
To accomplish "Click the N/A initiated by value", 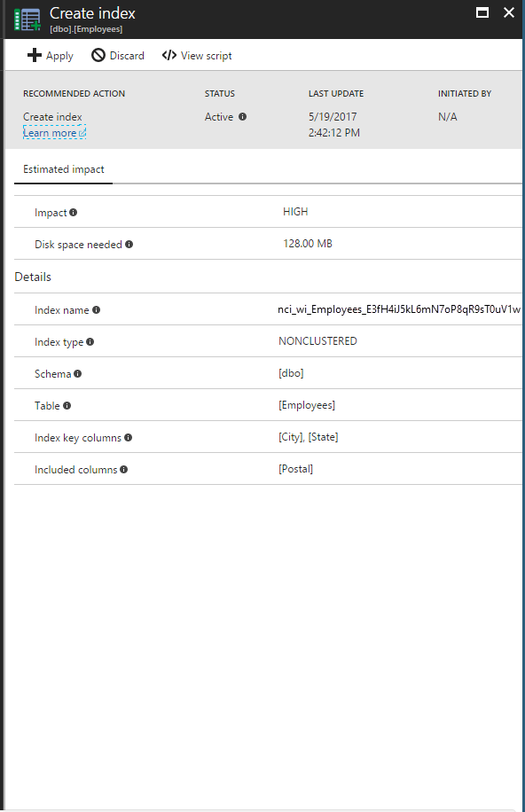I will point(448,116).
